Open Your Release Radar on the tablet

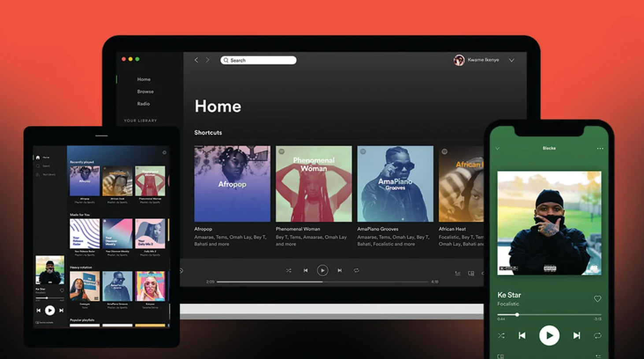(85, 234)
